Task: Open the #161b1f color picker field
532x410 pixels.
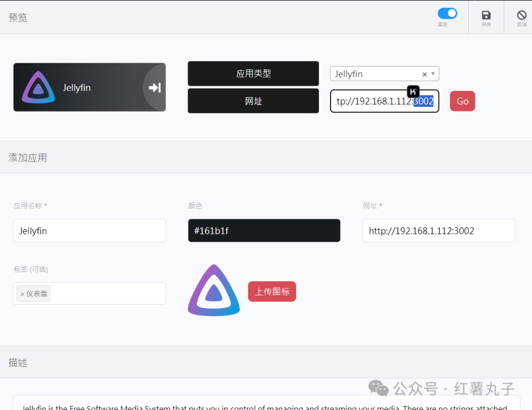Action: click(264, 231)
